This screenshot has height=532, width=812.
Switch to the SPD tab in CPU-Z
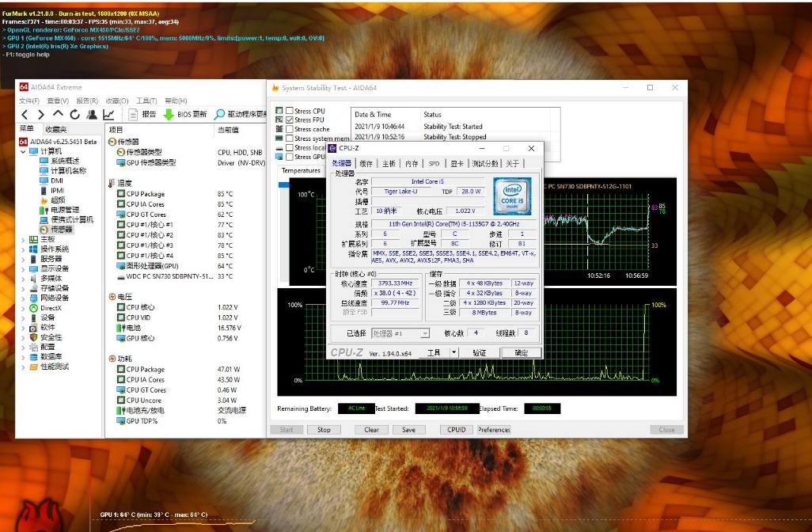(434, 164)
